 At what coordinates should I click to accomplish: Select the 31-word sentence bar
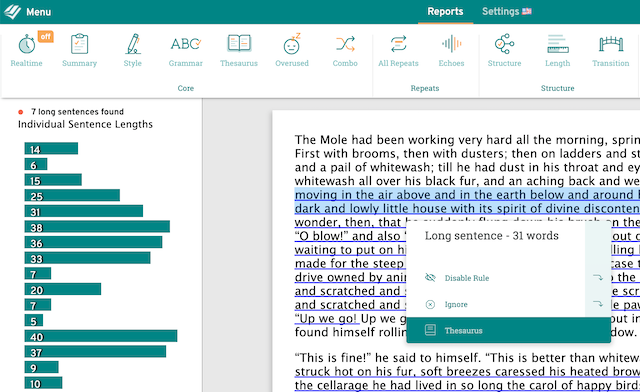[x=84, y=211]
